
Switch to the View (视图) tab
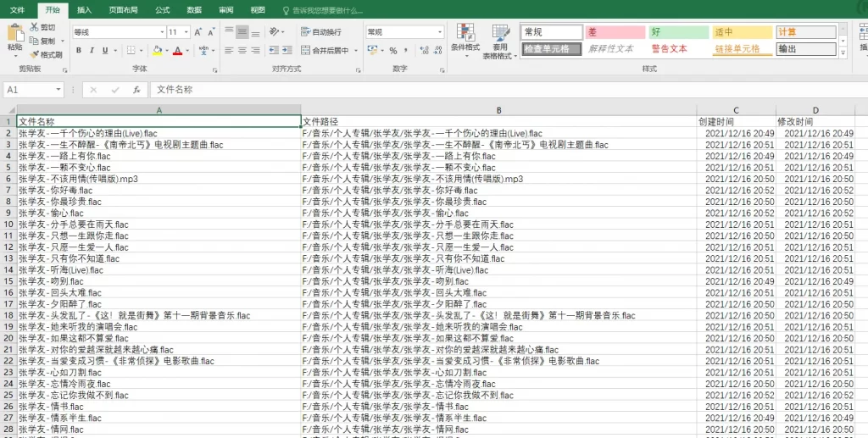click(x=258, y=10)
